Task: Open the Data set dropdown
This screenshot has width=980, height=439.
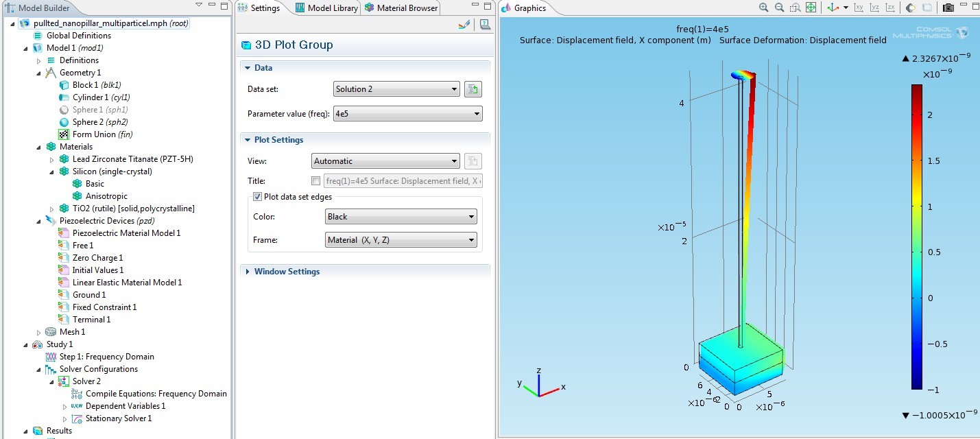Action: 396,89
